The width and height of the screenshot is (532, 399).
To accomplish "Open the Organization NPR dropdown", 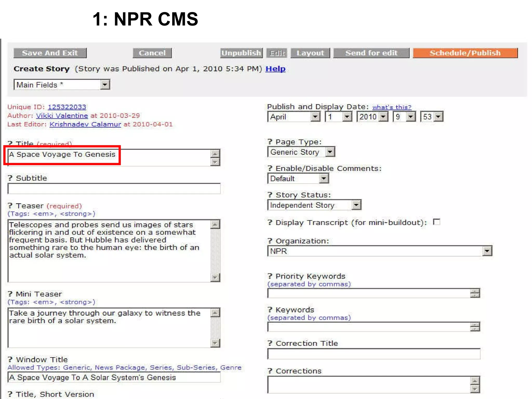I will [x=380, y=251].
